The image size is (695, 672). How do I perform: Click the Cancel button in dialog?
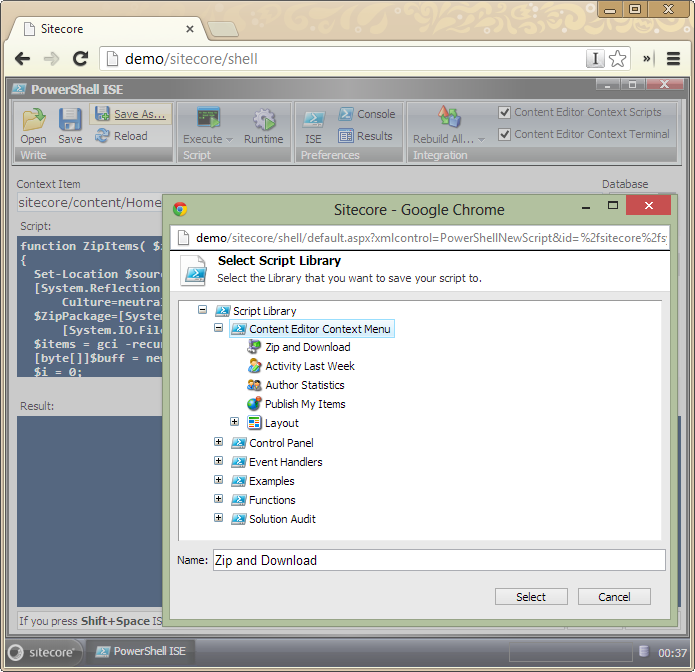click(x=613, y=597)
